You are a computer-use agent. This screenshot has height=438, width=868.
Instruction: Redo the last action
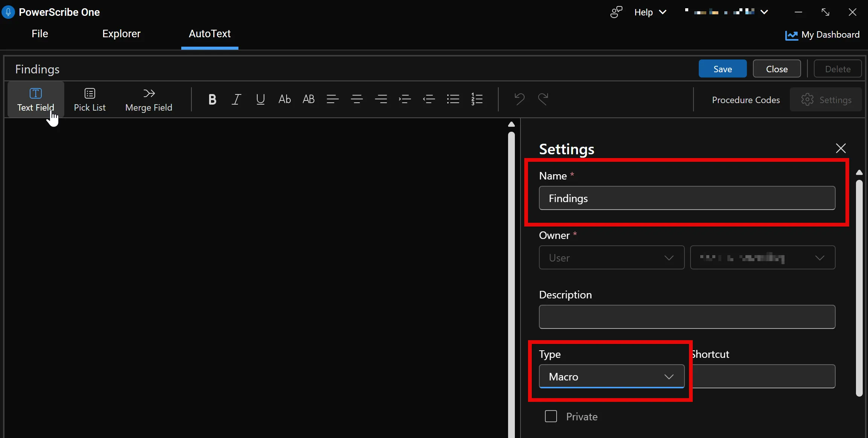pos(543,99)
